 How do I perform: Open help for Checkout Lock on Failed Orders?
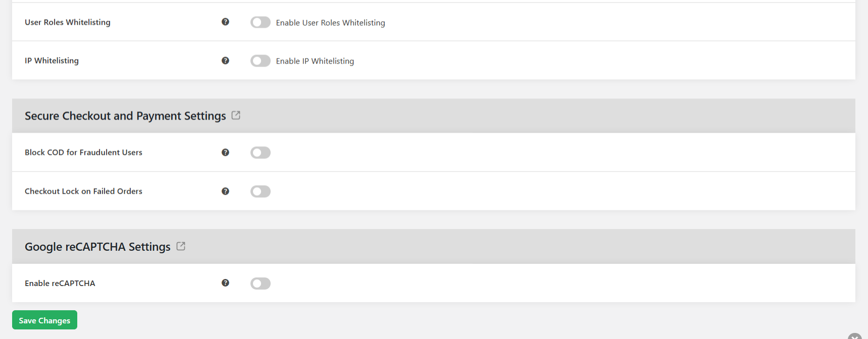pos(225,191)
